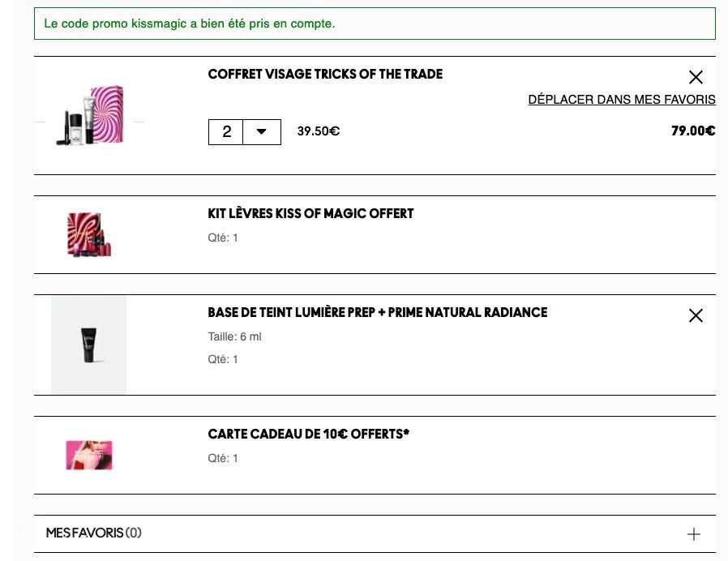Click the quantity value 2 box

click(x=226, y=132)
